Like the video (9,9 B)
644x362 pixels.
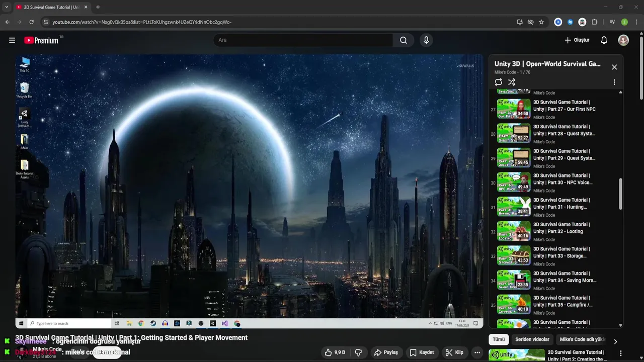335,352
